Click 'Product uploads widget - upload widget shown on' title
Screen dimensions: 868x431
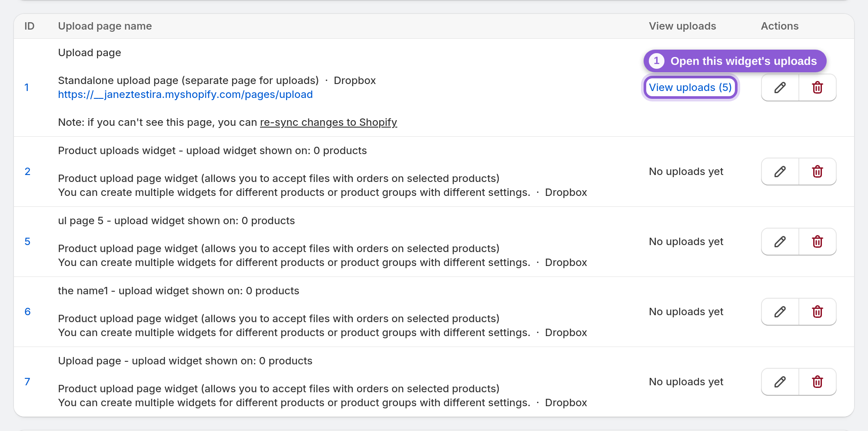coord(212,151)
